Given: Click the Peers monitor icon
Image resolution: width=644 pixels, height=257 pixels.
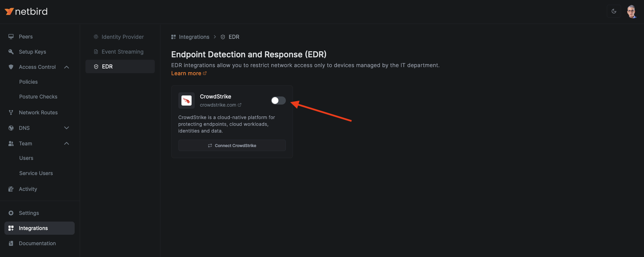Looking at the screenshot, I should pos(11,36).
